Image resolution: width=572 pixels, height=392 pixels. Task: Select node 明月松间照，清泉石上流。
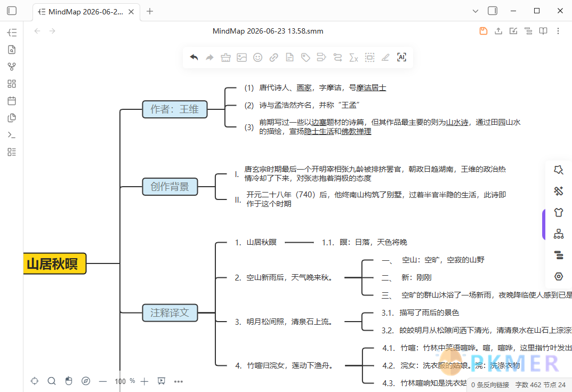pos(284,322)
